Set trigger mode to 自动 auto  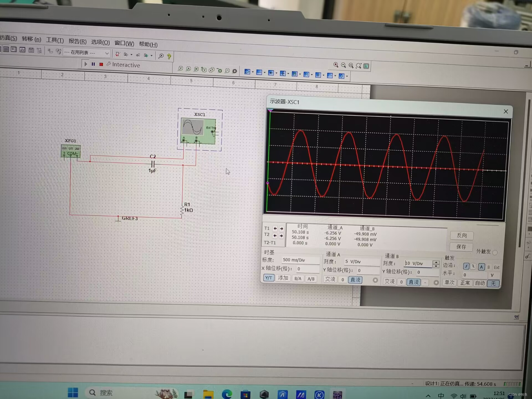[480, 283]
